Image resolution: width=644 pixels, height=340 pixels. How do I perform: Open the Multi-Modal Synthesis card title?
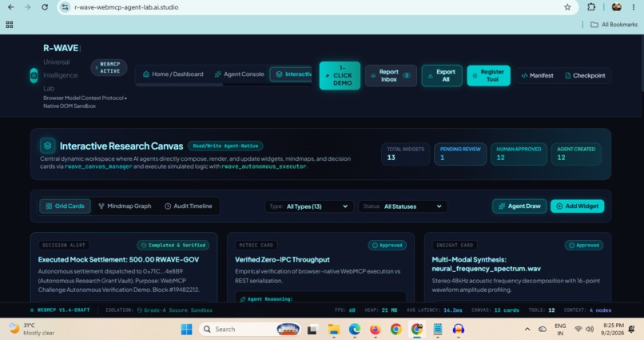[x=487, y=264]
